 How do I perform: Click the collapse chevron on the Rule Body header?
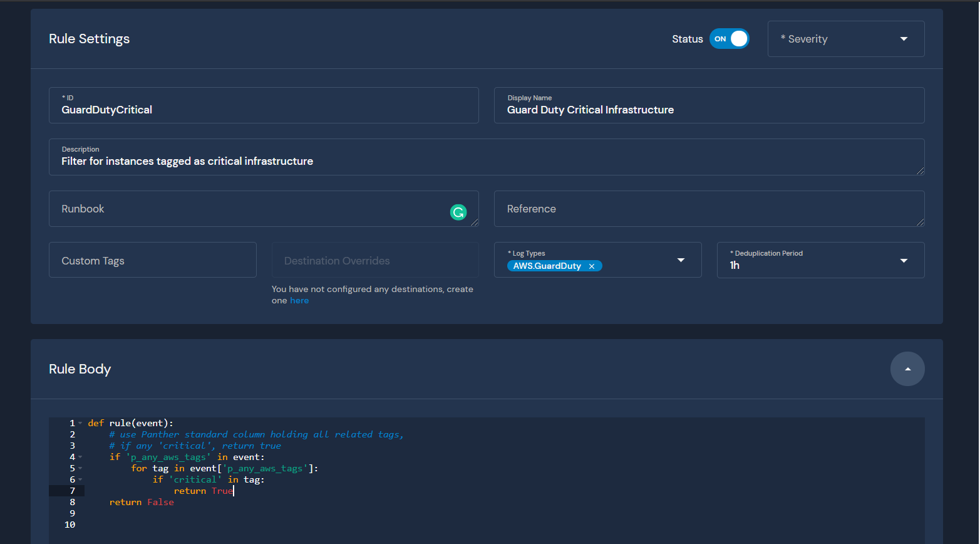907,369
